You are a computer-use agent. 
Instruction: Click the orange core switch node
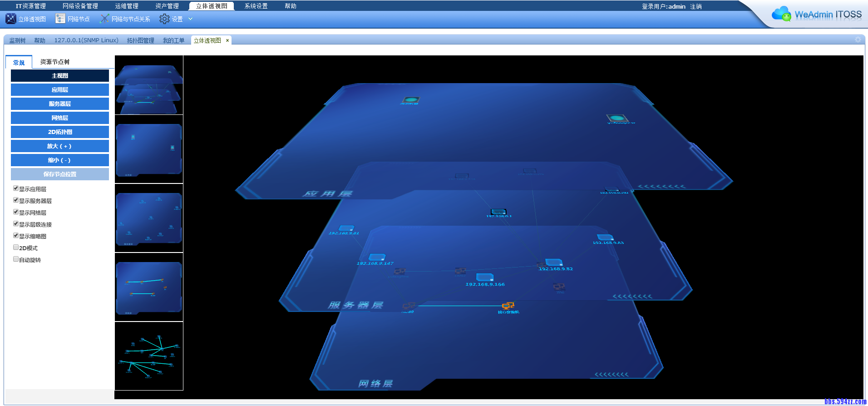(x=508, y=306)
